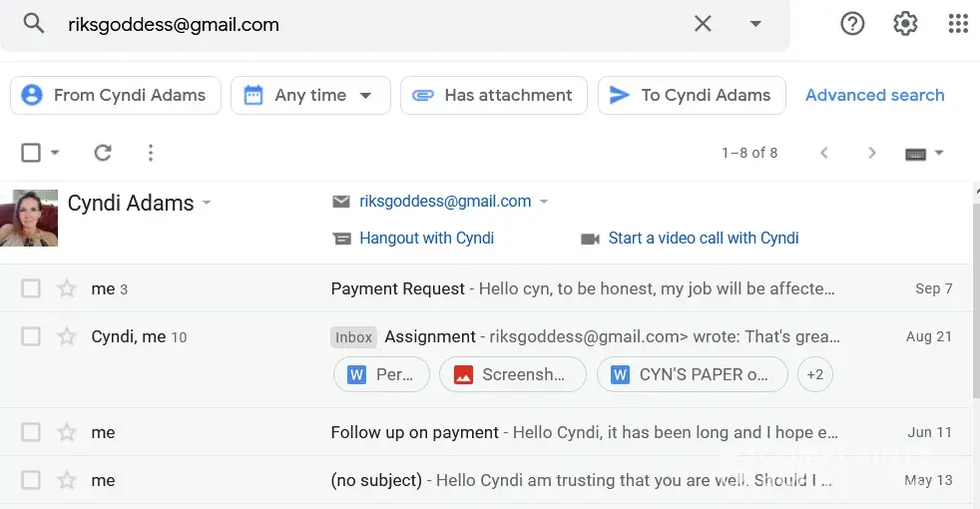The width and height of the screenshot is (980, 509).
Task: Click the search magnifier icon
Action: (x=34, y=24)
